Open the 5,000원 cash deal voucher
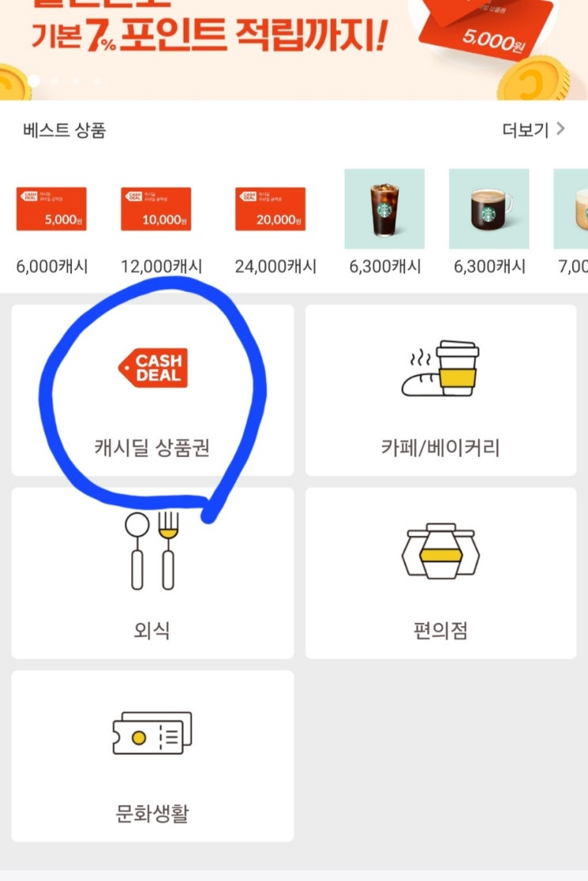Screen dimensions: 588x881 click(51, 209)
